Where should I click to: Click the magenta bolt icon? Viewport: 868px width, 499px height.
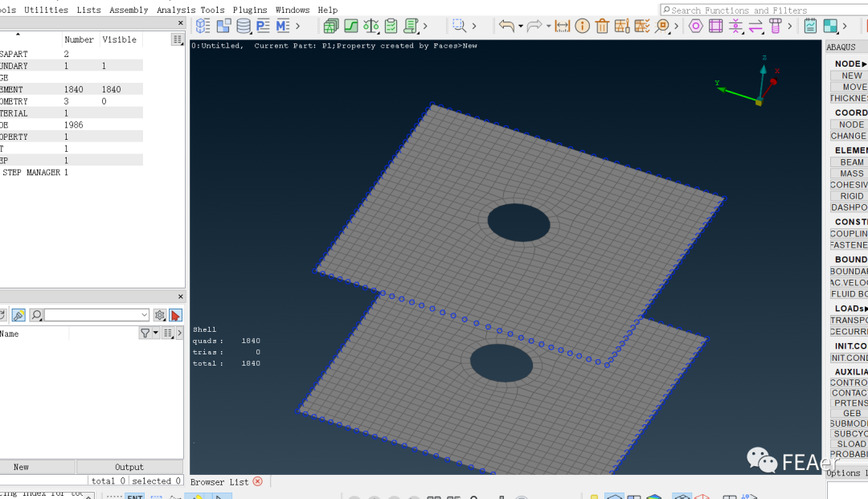coord(776,26)
